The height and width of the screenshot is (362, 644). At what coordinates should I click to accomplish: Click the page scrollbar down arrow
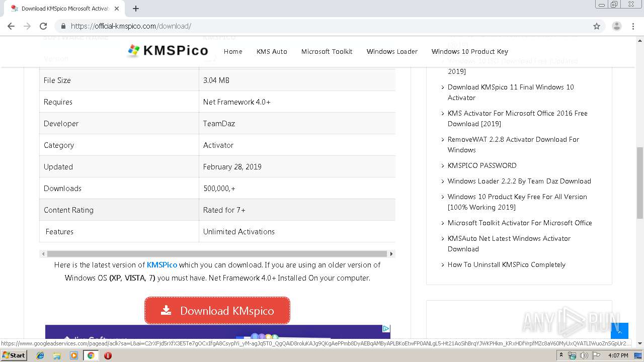pos(639,343)
